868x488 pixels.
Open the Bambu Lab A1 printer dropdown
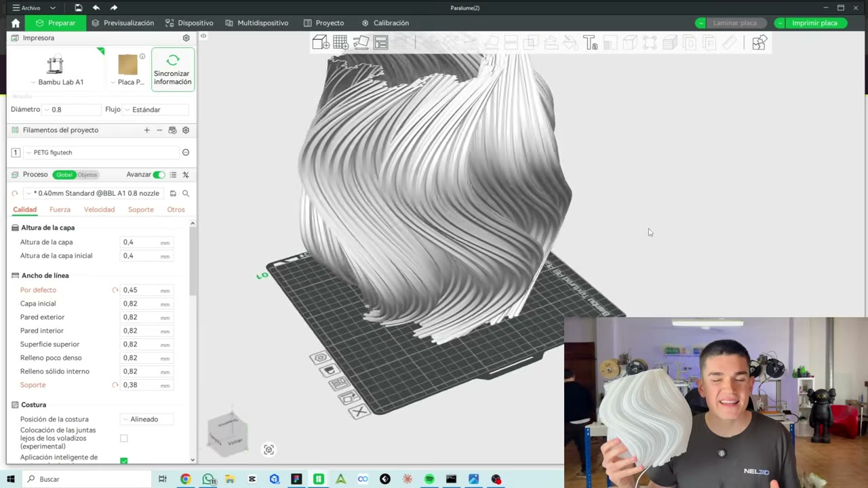pyautogui.click(x=56, y=70)
